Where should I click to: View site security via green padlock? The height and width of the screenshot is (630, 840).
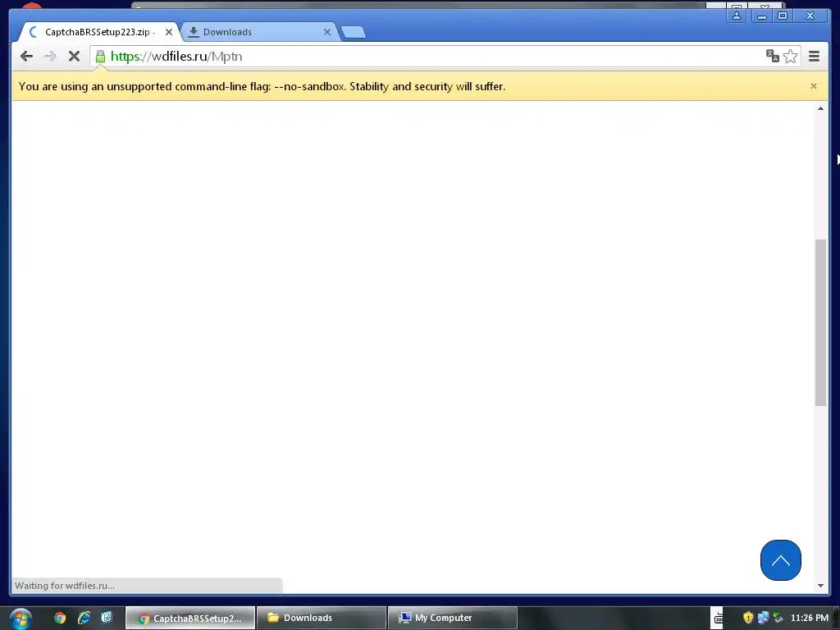click(x=100, y=57)
